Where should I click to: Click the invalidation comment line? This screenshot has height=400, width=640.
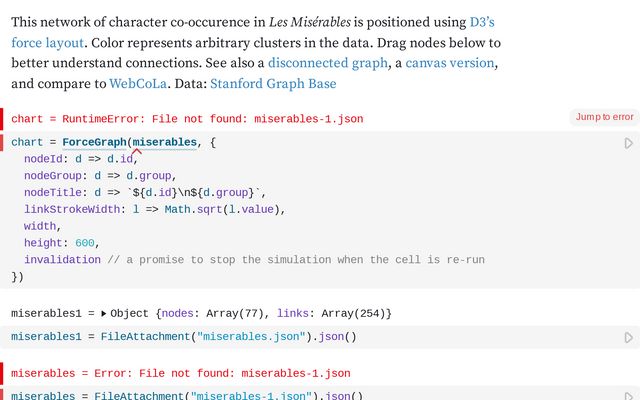pos(255,259)
